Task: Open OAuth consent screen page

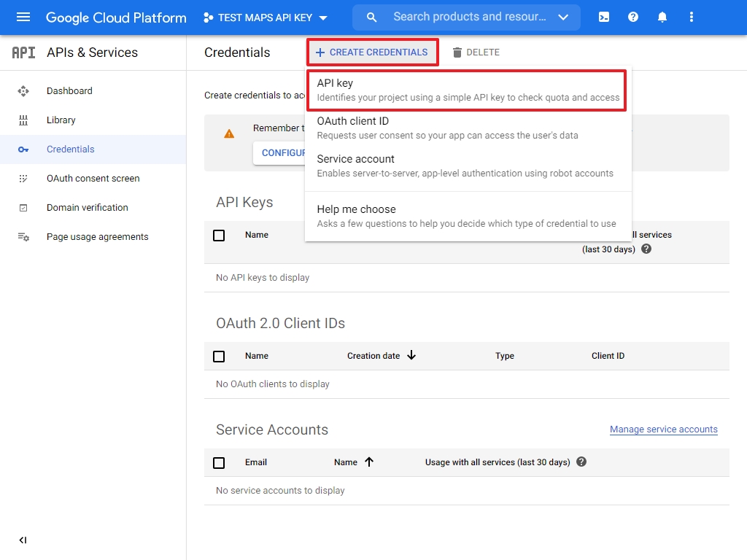Action: point(93,179)
